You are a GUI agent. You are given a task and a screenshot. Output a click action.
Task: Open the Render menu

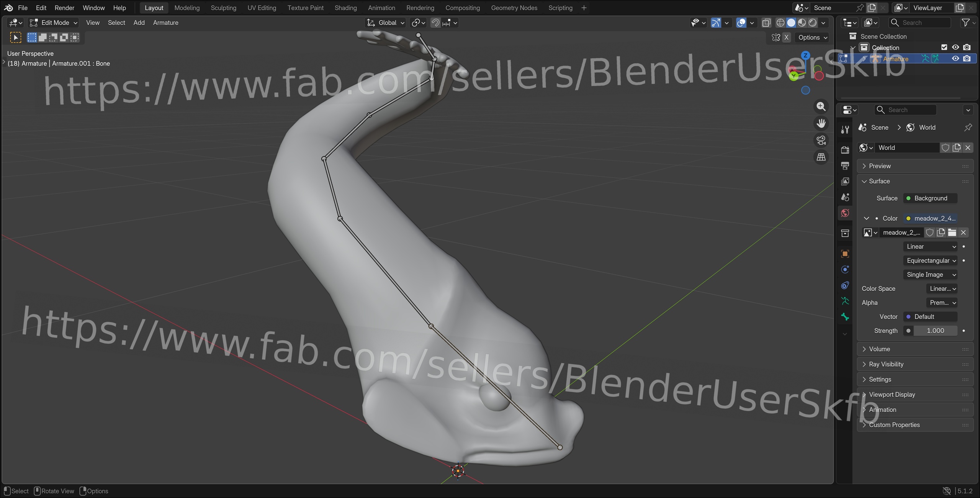click(64, 8)
